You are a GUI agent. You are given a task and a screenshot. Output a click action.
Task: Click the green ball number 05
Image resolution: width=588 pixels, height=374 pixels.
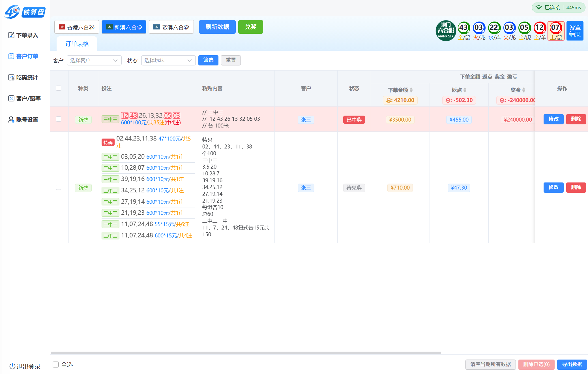click(x=524, y=27)
